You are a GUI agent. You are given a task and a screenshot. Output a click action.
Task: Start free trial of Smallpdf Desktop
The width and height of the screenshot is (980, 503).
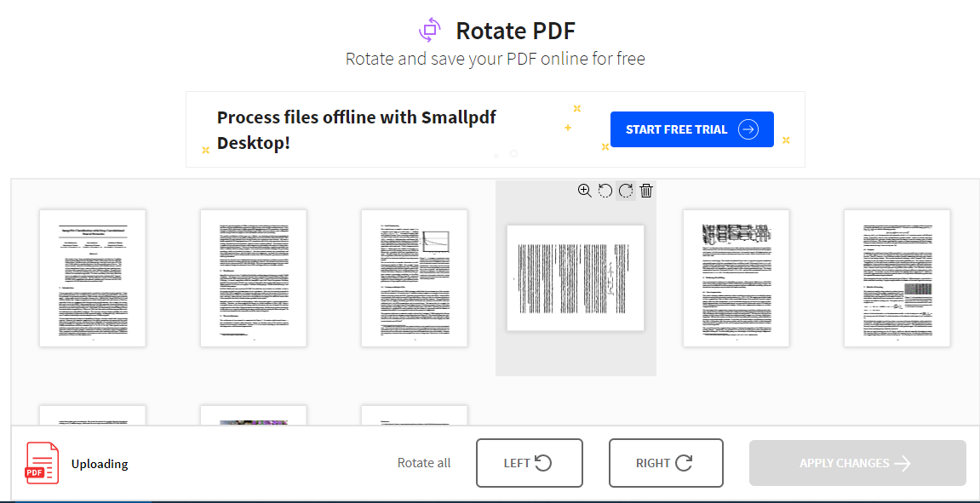[x=692, y=129]
